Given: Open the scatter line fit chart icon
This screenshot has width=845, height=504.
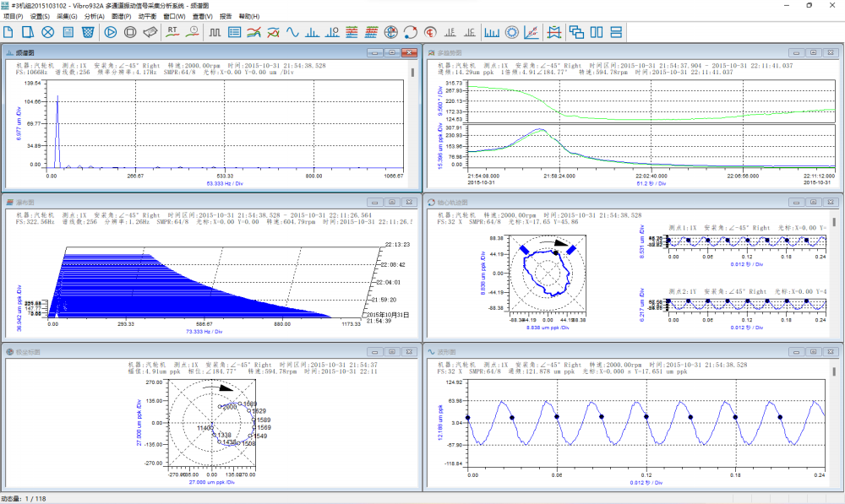Looking at the screenshot, I should (x=532, y=32).
